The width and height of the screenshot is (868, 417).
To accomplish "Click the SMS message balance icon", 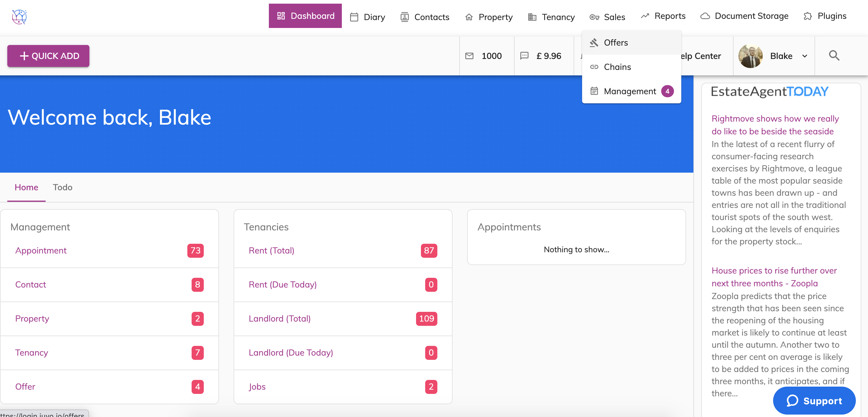I will pos(524,56).
